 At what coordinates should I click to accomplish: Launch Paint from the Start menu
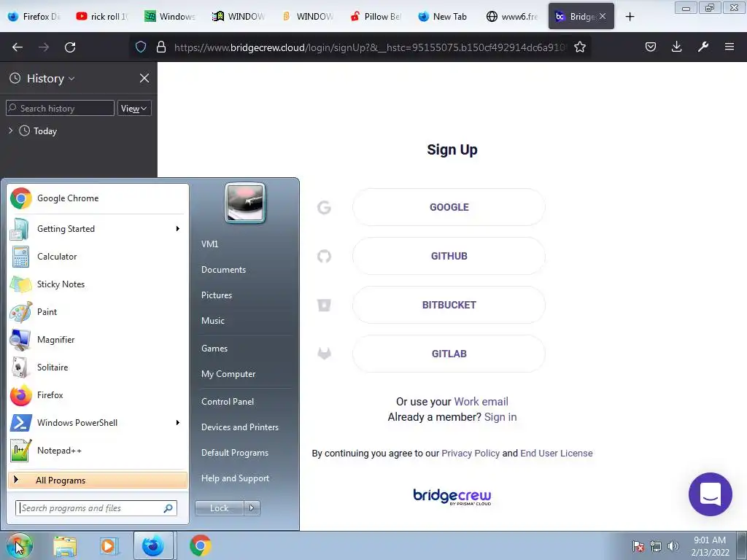(97, 312)
